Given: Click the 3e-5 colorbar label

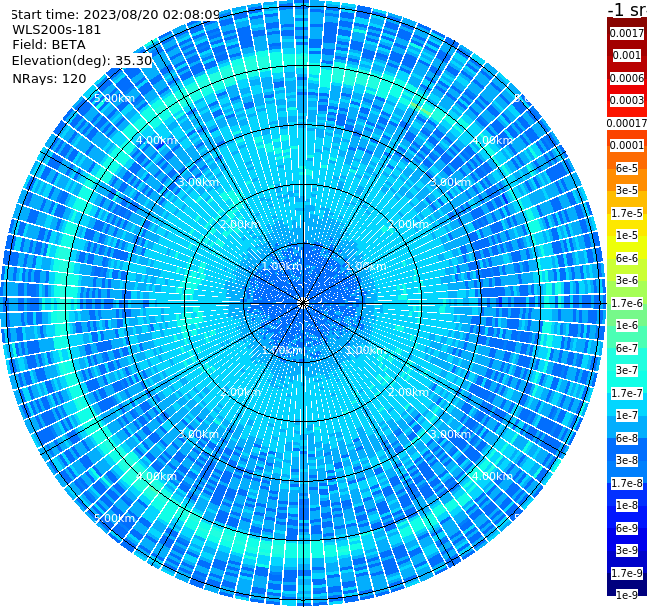Looking at the screenshot, I should tap(627, 190).
